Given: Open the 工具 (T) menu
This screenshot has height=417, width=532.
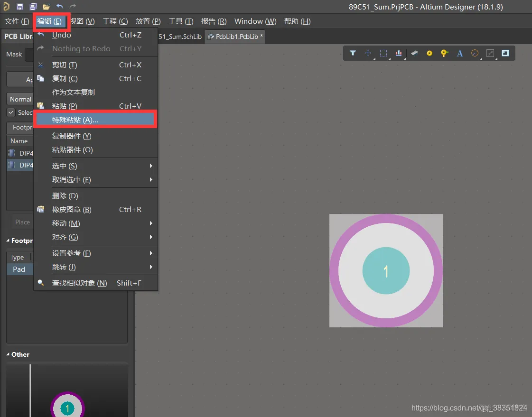Looking at the screenshot, I should tap(181, 21).
